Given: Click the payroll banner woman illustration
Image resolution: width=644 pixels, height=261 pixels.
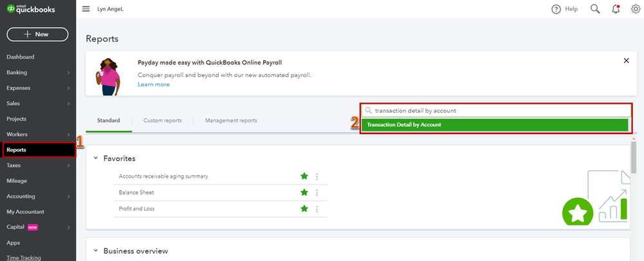Looking at the screenshot, I should pyautogui.click(x=108, y=77).
